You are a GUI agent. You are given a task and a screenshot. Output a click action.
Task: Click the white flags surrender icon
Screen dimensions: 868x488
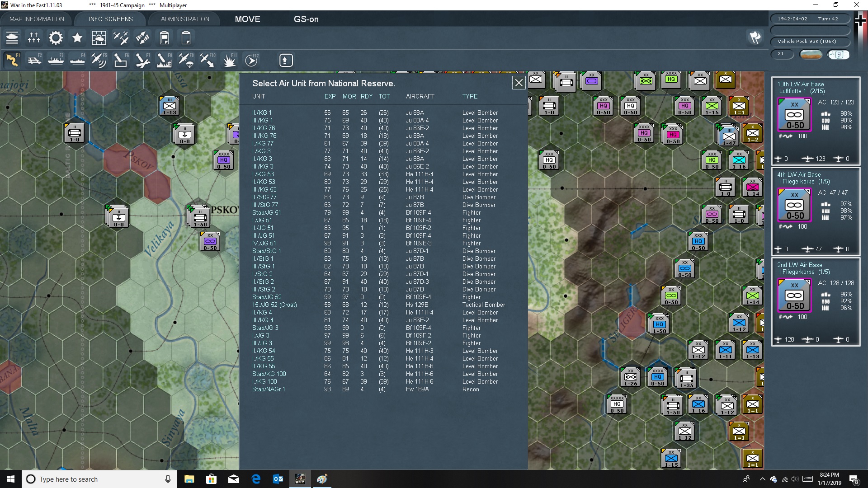pyautogui.click(x=755, y=38)
